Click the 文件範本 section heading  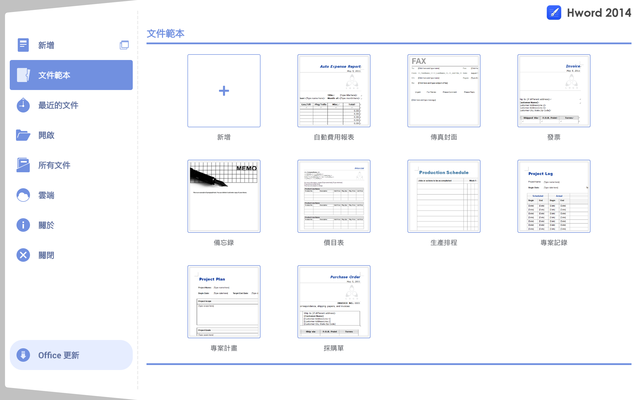(x=165, y=33)
